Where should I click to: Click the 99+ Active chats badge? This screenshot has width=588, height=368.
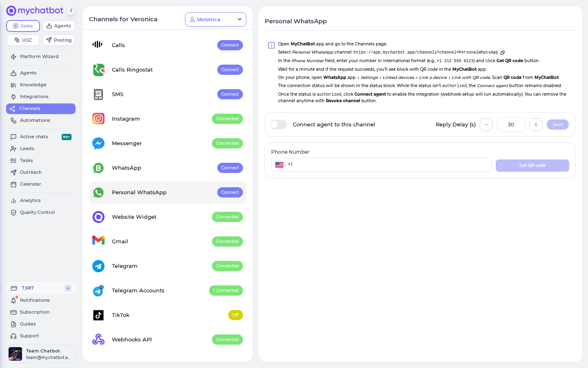click(x=67, y=137)
